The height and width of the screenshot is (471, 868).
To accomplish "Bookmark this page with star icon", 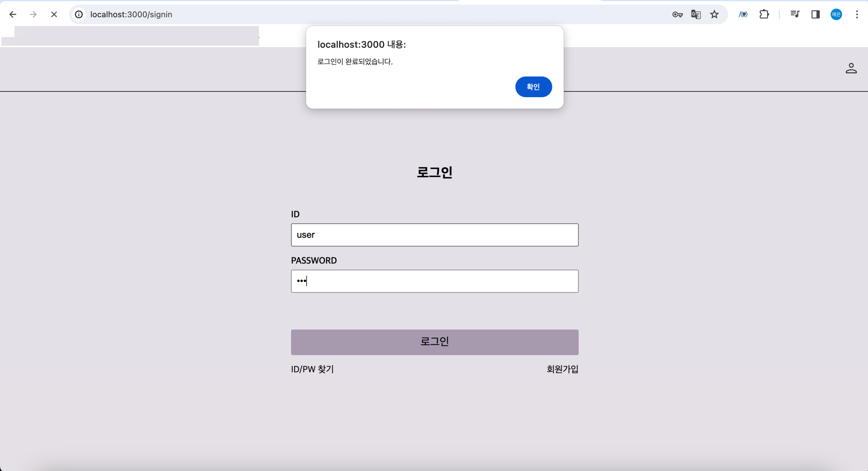I will click(x=714, y=14).
